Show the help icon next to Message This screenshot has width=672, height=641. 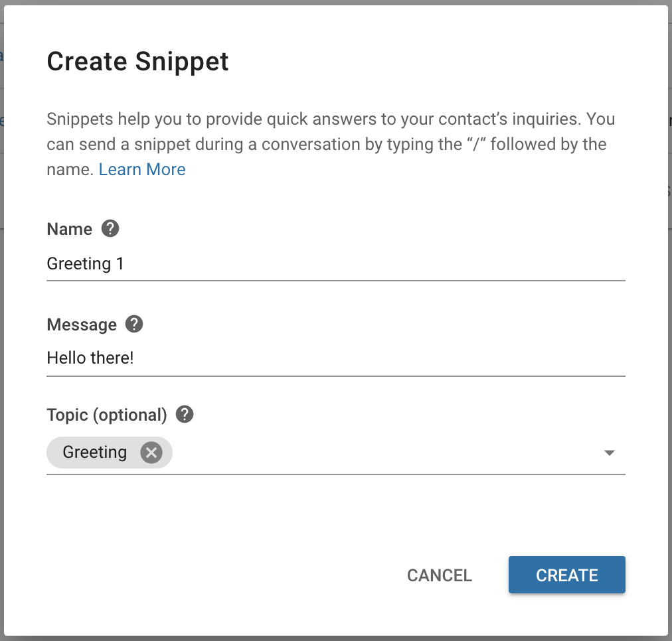(x=134, y=324)
